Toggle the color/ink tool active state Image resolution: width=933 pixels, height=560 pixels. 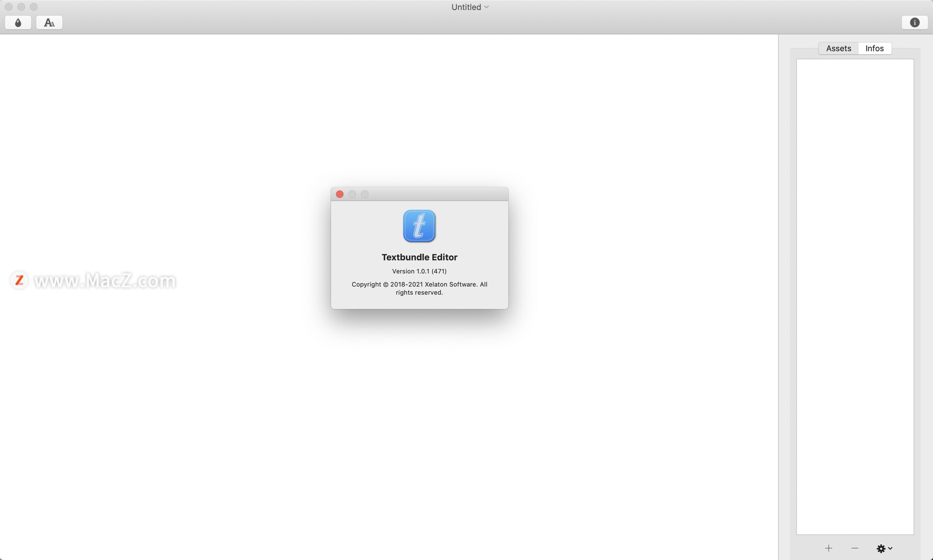point(18,22)
